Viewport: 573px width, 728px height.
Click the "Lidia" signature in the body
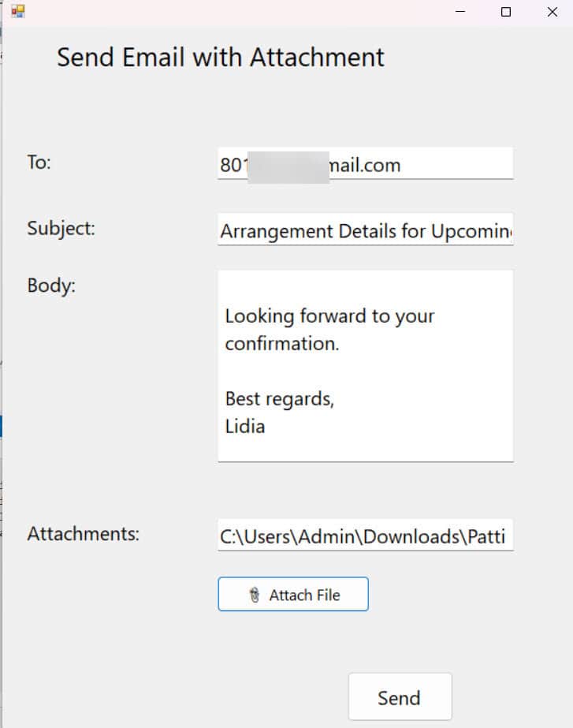click(x=245, y=427)
